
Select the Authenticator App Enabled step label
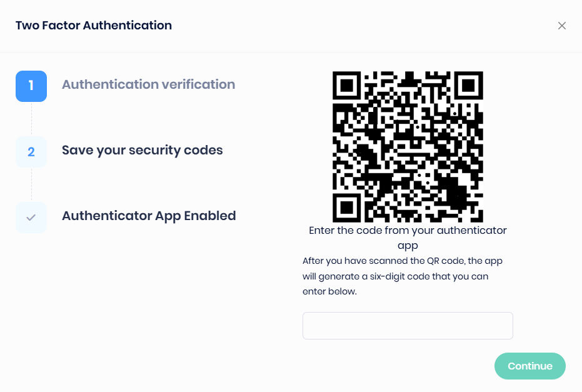[149, 216]
